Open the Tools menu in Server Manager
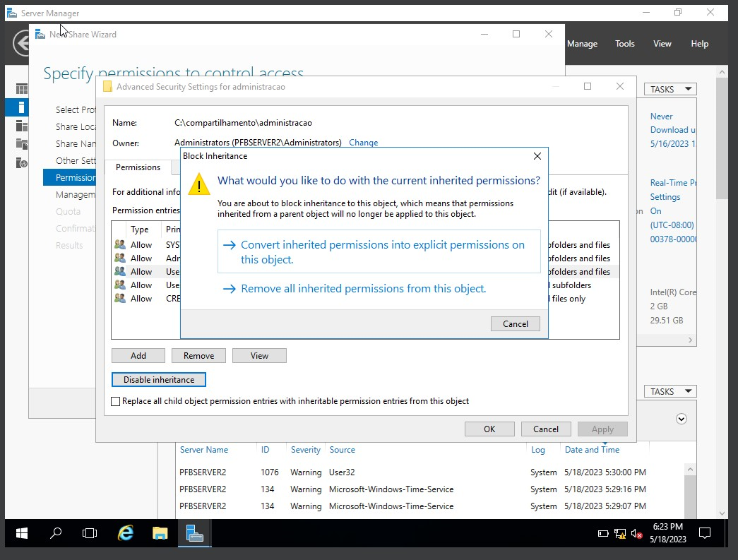This screenshot has height=560, width=738. (624, 43)
